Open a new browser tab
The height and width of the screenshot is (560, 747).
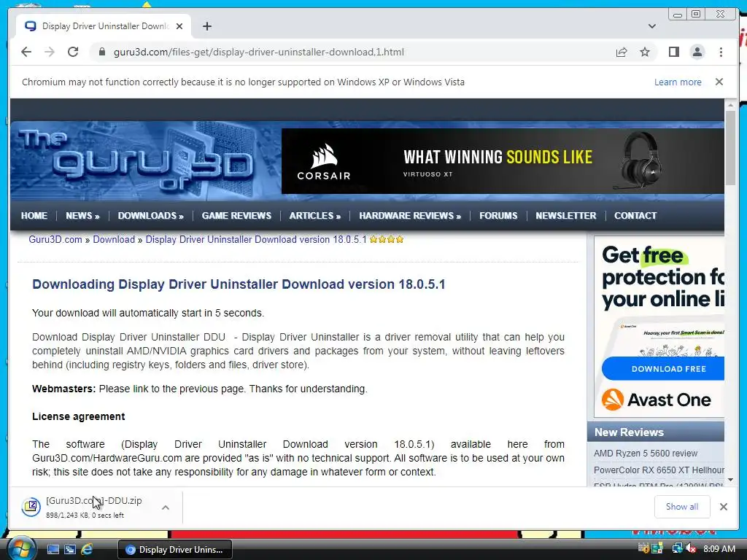tap(206, 26)
